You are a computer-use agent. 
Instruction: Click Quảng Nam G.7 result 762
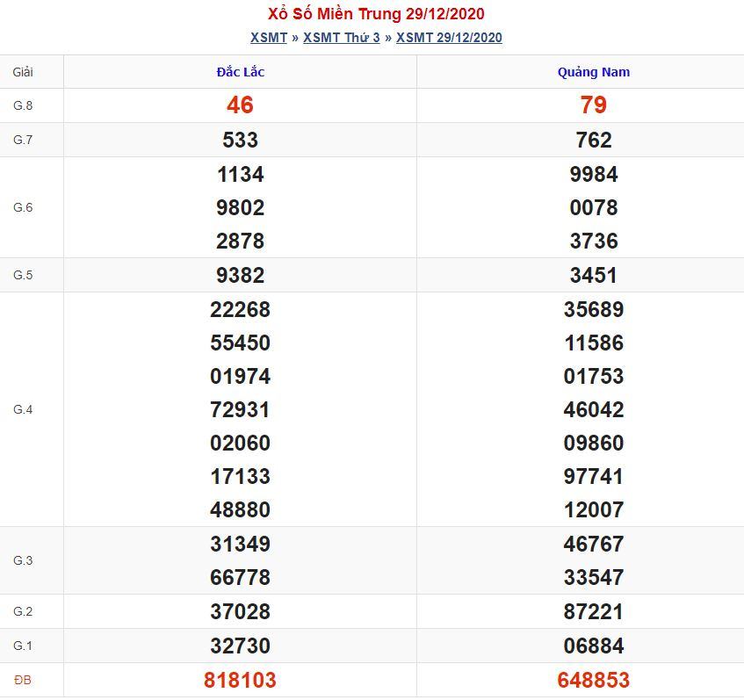point(594,140)
